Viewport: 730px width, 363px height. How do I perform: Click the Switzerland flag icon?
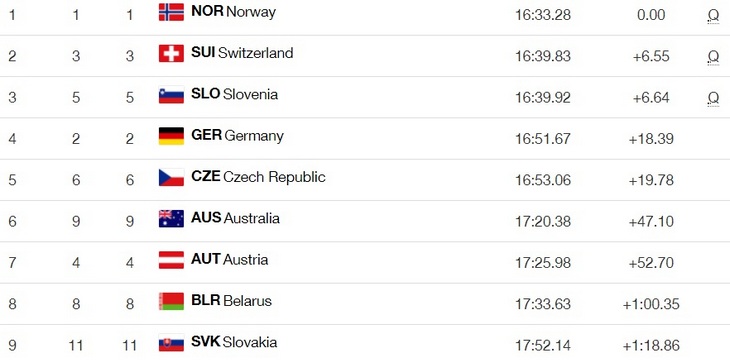click(x=171, y=54)
